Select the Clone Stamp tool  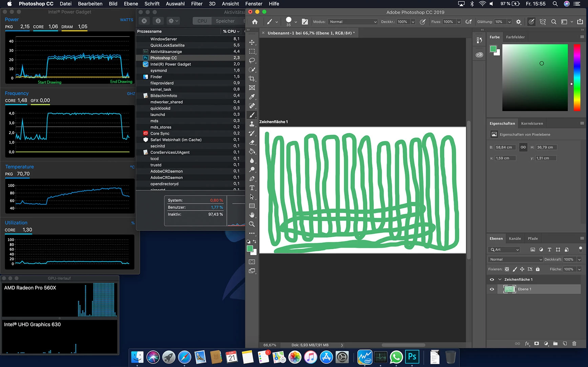coord(252,124)
